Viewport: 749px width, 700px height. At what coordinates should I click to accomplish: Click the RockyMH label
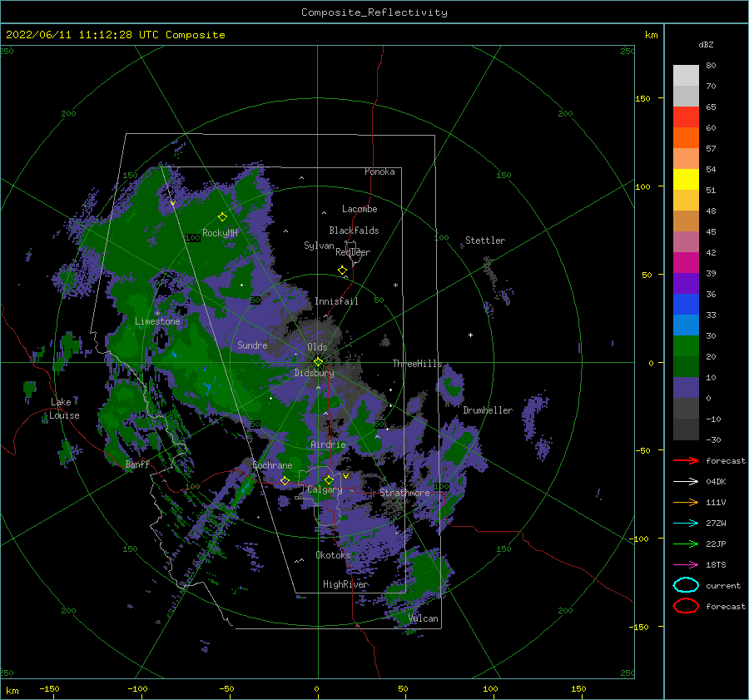pyautogui.click(x=220, y=233)
